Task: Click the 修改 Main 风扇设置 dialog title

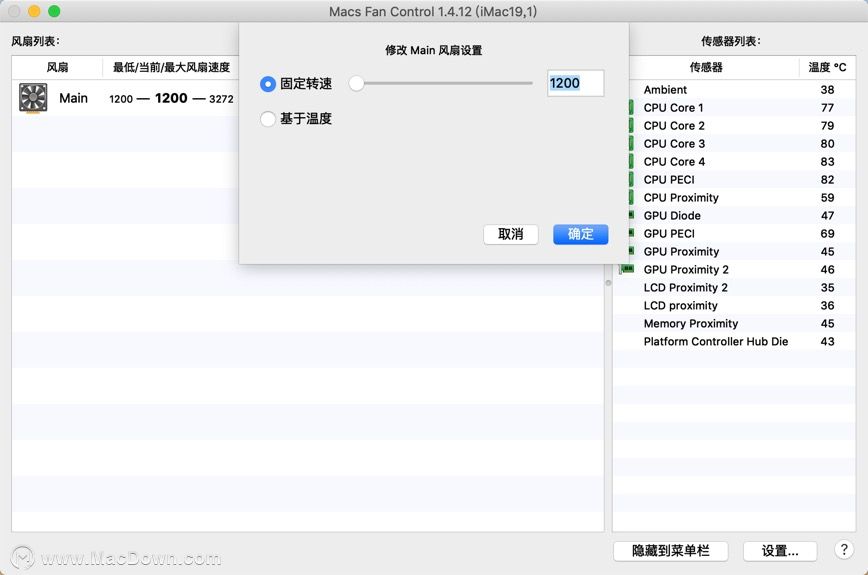Action: point(433,50)
